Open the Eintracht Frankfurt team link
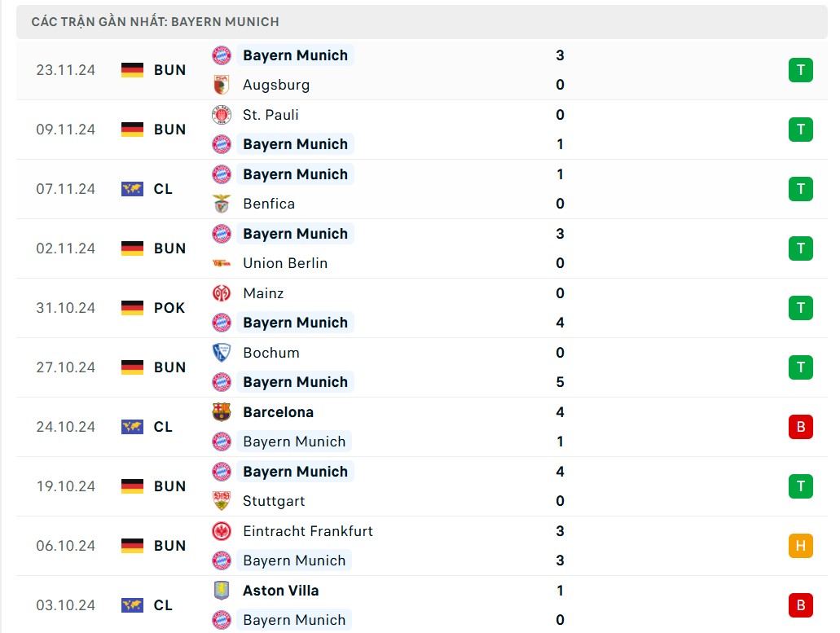This screenshot has height=633, width=840. (x=307, y=531)
